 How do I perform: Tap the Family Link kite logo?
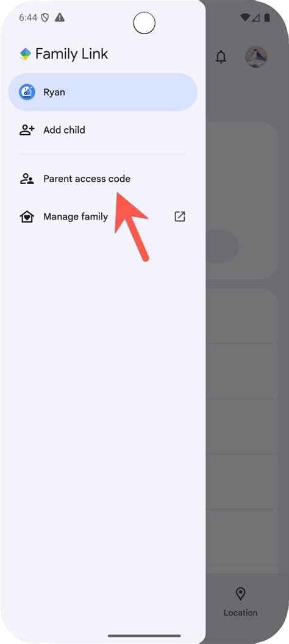coord(26,54)
